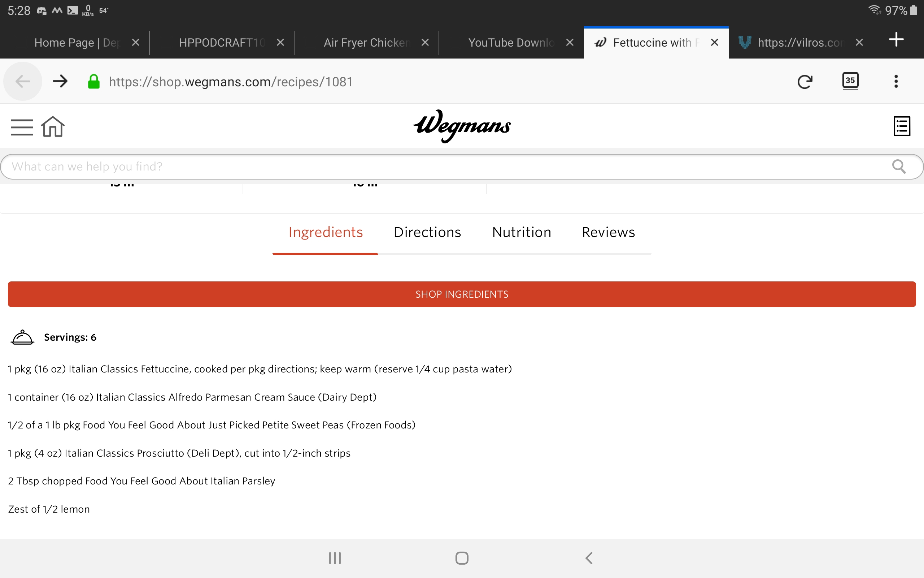Close the Air Fryer Chicken tab
Screen dimensions: 924x578
pyautogui.click(x=425, y=42)
